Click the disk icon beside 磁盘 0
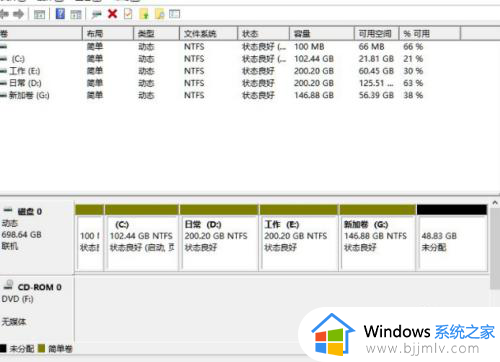The width and height of the screenshot is (500, 362). [x=8, y=211]
